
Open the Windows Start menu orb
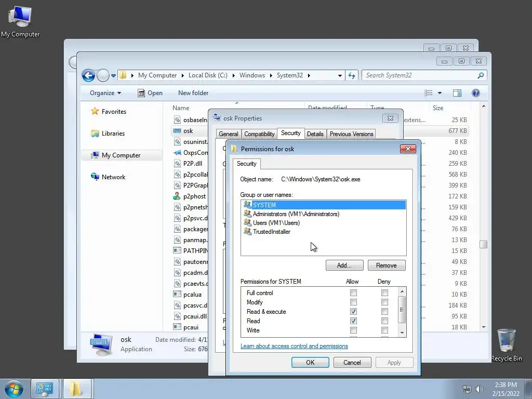point(14,389)
